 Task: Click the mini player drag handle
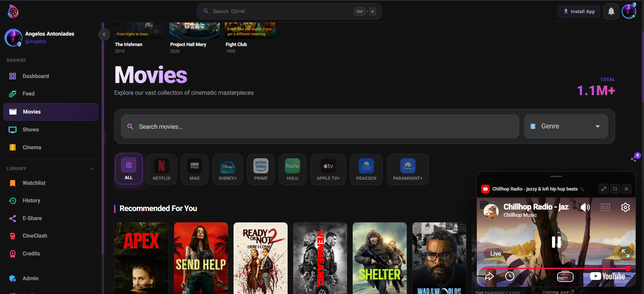click(x=556, y=176)
